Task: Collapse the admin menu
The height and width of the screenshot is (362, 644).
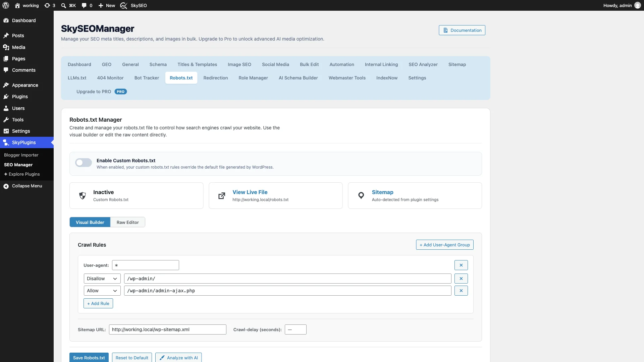Action: (x=27, y=186)
